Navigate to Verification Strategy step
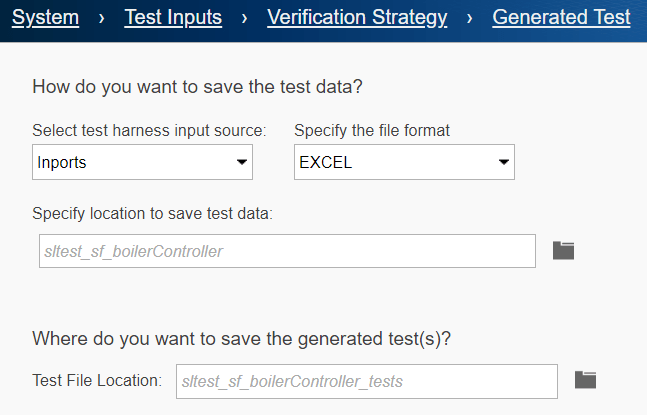The height and width of the screenshot is (415, 647). [357, 17]
